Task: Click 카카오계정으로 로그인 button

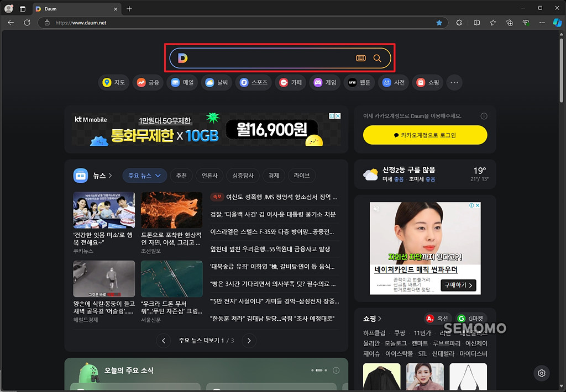Action: 425,135
